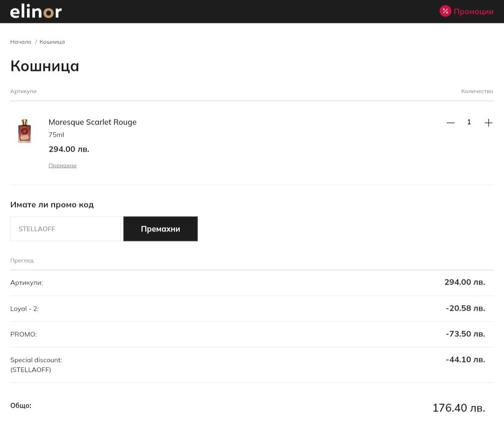Screen dimensions: 504x425
Task: Click the elinor logo
Action: click(x=36, y=12)
